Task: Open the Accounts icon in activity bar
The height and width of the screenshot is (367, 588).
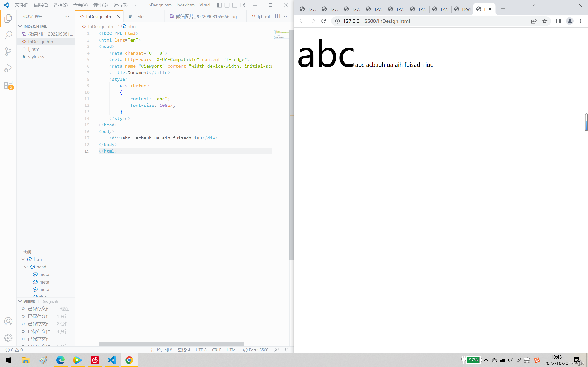Action: pyautogui.click(x=8, y=321)
